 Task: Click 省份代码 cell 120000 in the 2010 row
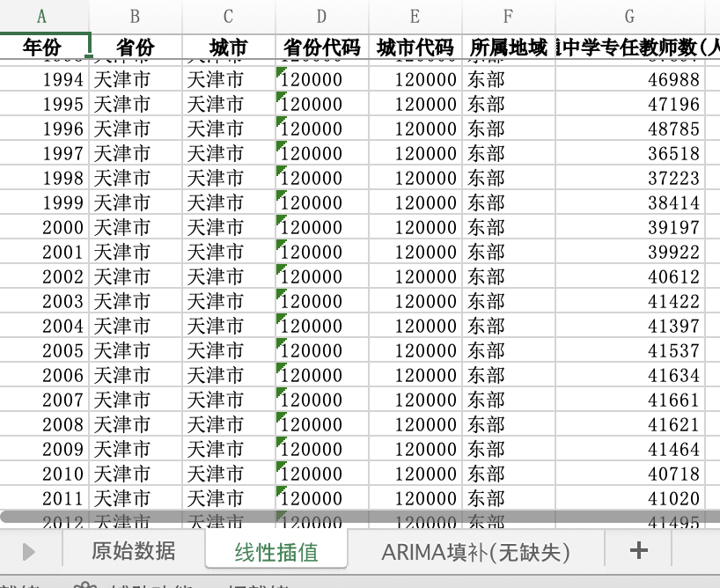pos(322,474)
